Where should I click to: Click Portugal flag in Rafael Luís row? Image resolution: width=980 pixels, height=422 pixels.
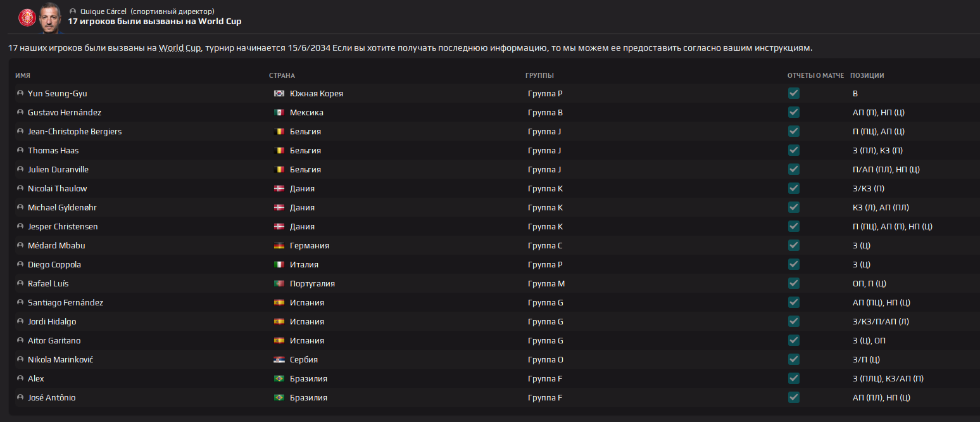coord(279,284)
